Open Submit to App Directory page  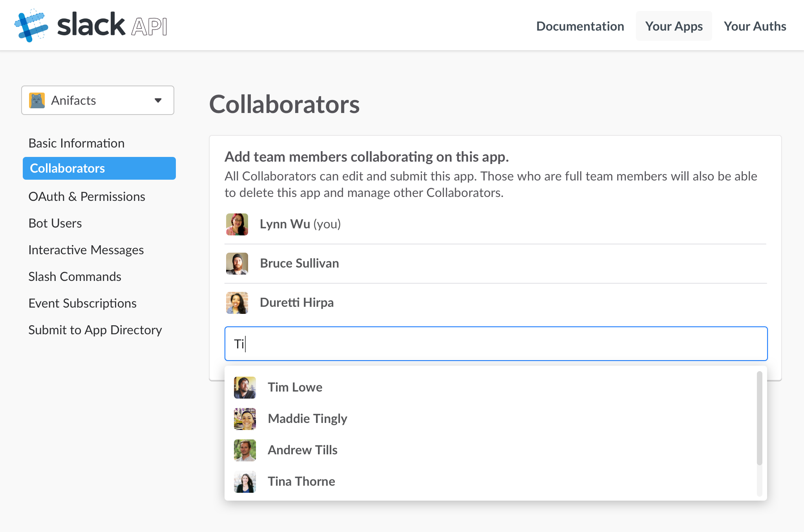point(95,330)
